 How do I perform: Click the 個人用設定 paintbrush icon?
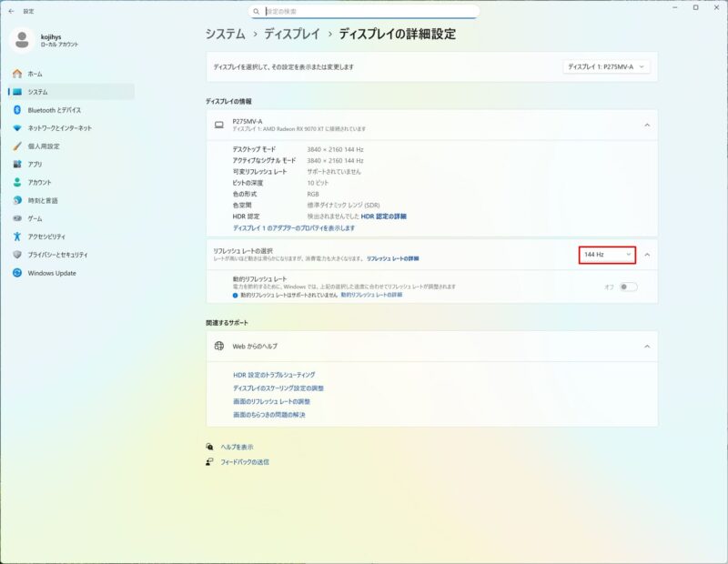tap(17, 146)
